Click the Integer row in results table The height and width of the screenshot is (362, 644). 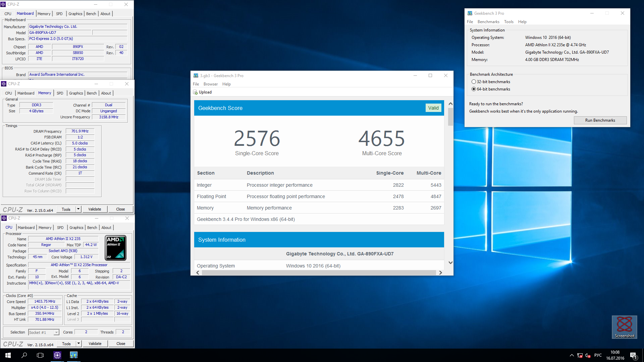click(319, 185)
